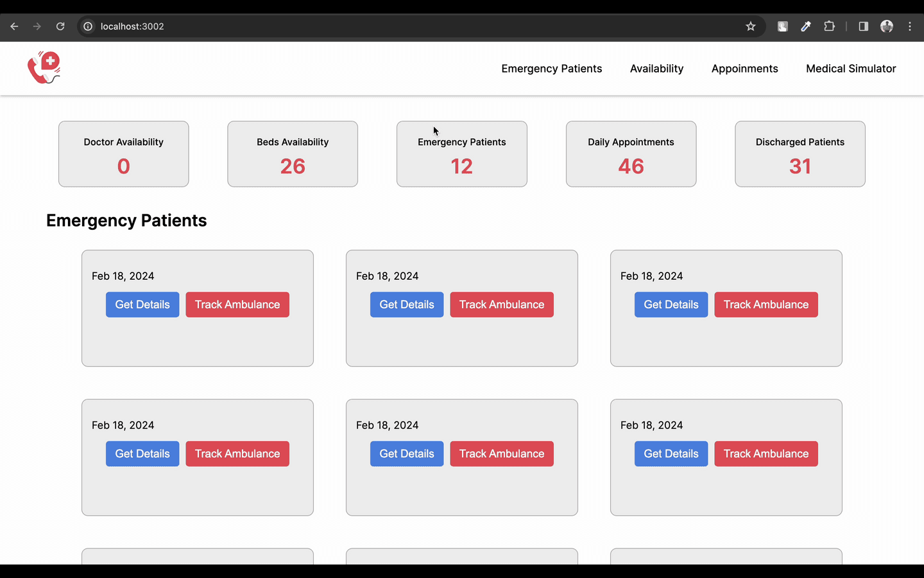The image size is (924, 578).
Task: Open the Extensions puzzle piece menu
Action: [829, 26]
